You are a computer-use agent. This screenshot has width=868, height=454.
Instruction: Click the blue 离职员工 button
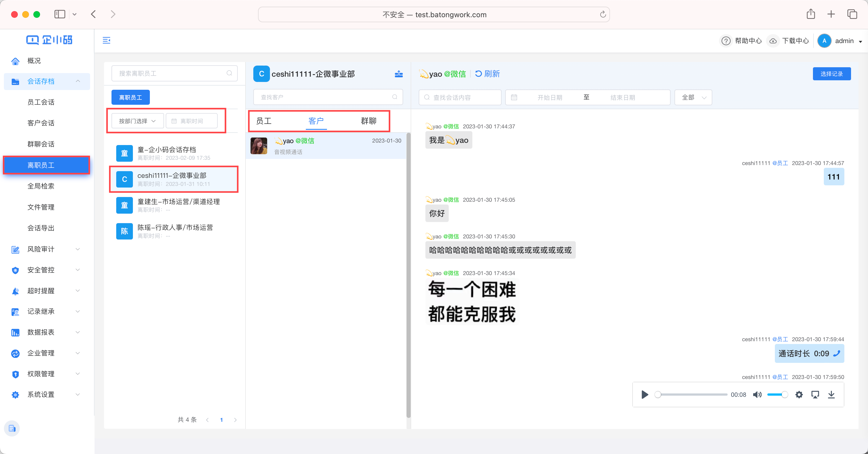point(130,97)
